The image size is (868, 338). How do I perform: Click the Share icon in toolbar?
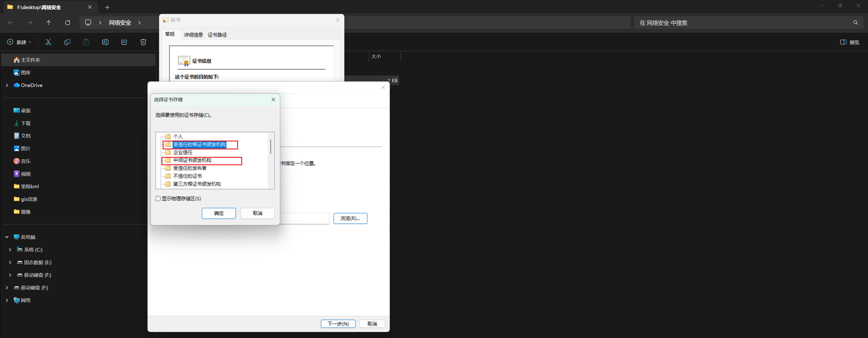[x=124, y=42]
